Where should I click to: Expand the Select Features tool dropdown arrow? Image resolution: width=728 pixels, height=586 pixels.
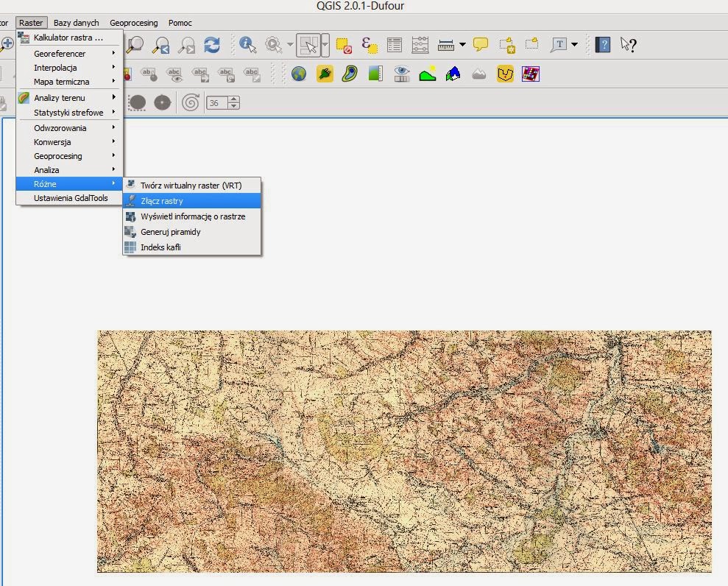(x=325, y=45)
